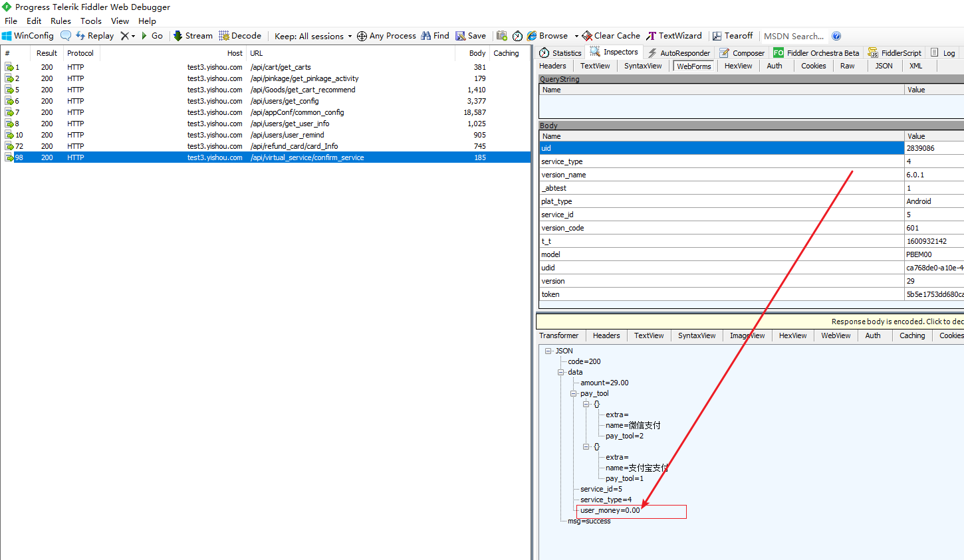964x560 pixels.
Task: Select request JSON inspector tab
Action: tap(884, 66)
